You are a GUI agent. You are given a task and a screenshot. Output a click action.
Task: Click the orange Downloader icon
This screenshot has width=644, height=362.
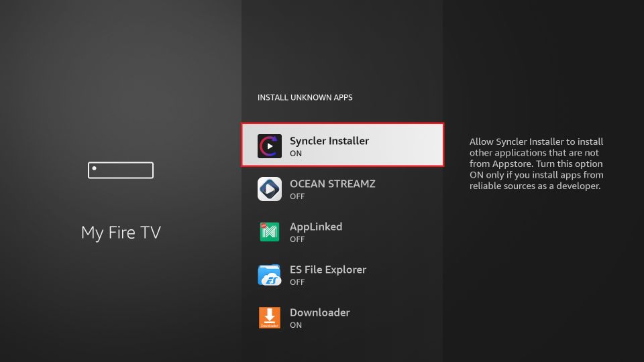tap(270, 318)
